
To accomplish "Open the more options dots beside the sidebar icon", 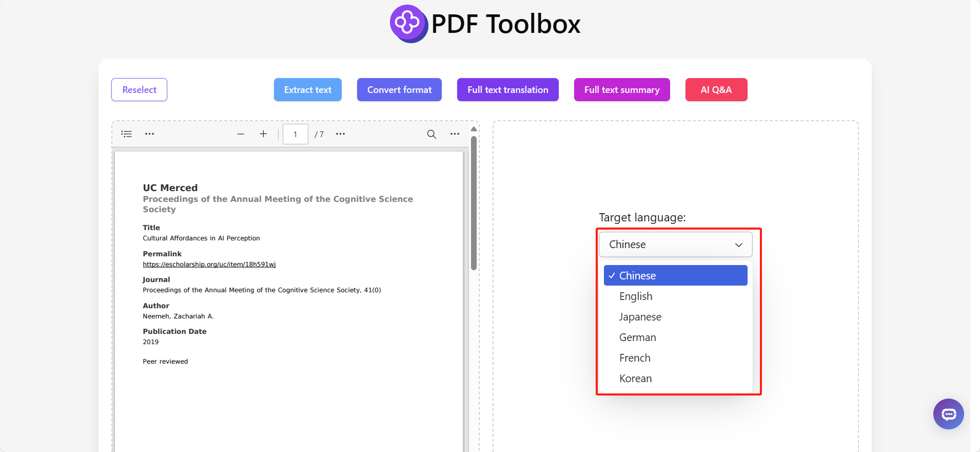I will [149, 134].
